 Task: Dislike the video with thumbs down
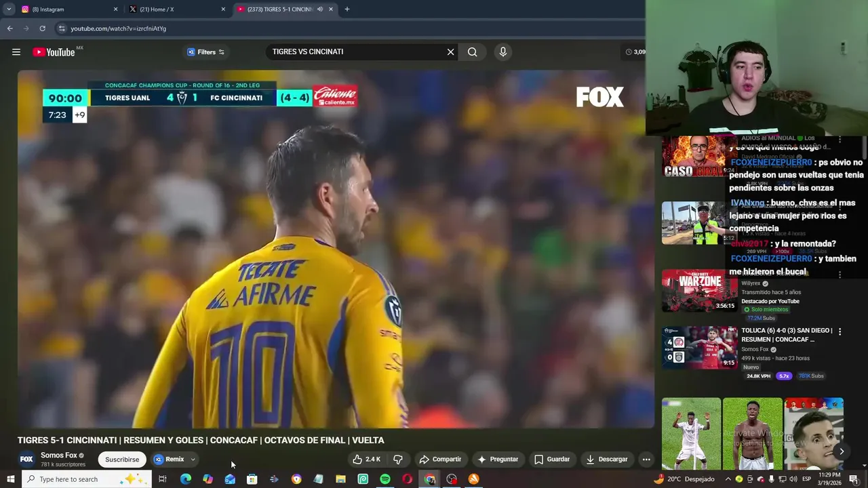398,459
